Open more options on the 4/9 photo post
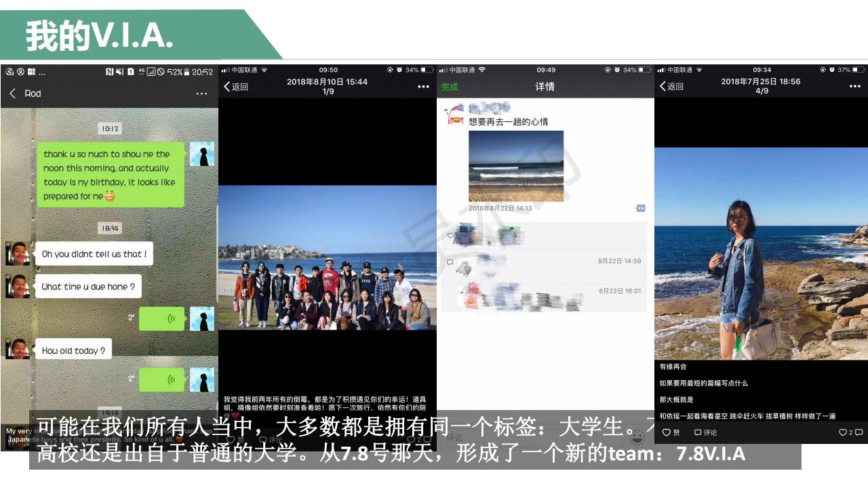Image resolution: width=868 pixels, height=488 pixels. pos(854,87)
